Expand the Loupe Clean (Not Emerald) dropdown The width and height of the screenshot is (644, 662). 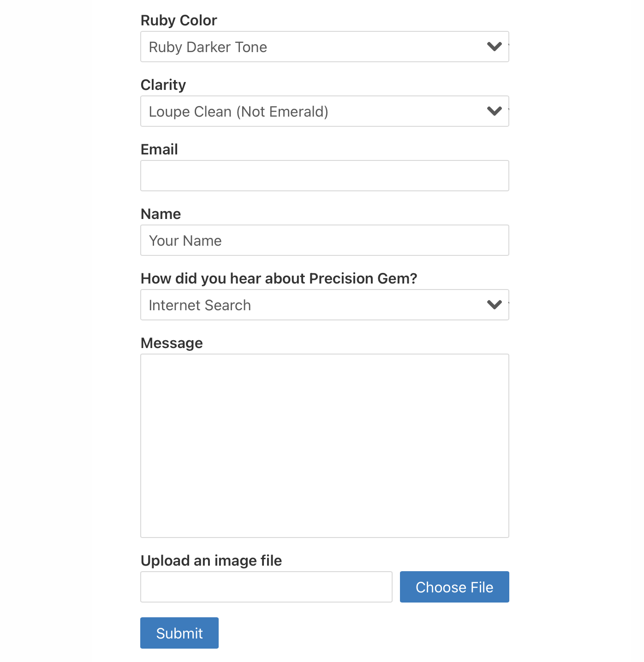click(314, 111)
